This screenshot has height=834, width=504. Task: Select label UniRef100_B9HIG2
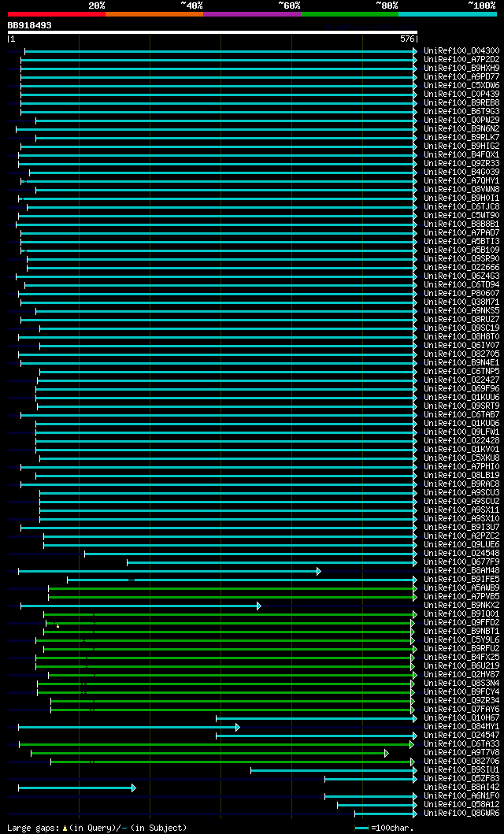pos(461,146)
